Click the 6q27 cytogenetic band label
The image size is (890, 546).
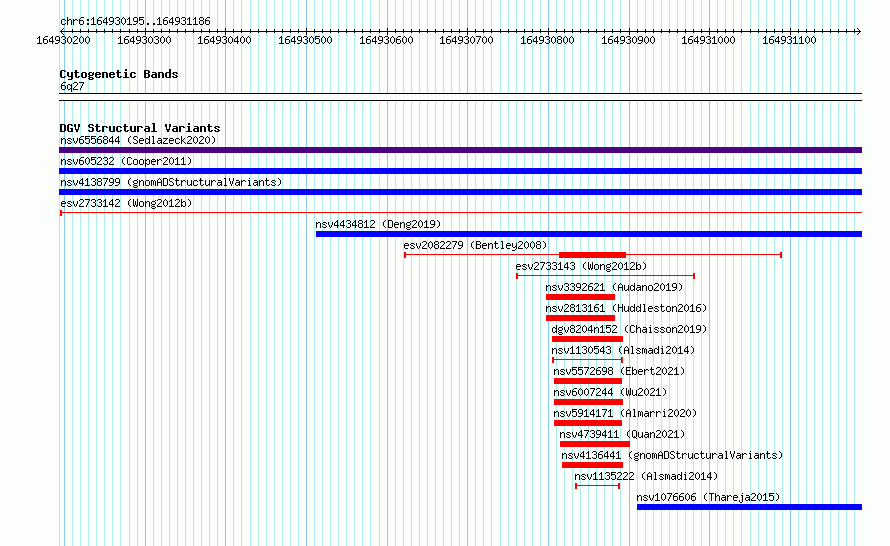[72, 86]
